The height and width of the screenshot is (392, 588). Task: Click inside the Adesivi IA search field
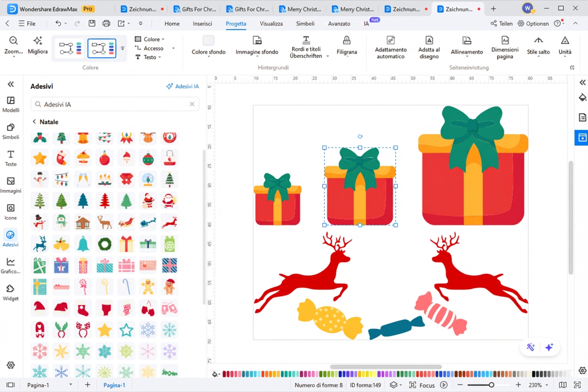[112, 104]
